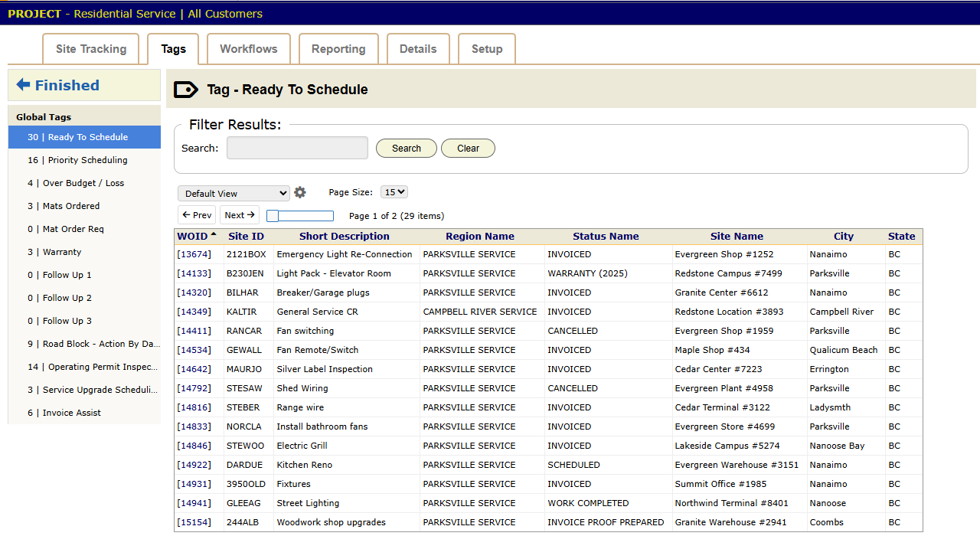
Task: Click 'SCHEDULED' status cell
Action: 573,465
